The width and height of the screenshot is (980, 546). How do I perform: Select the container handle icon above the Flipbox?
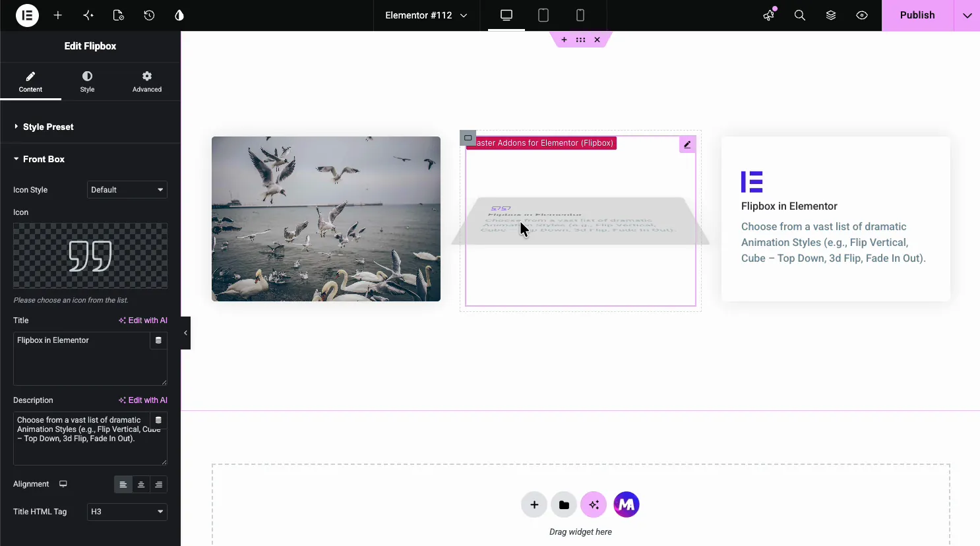point(468,138)
